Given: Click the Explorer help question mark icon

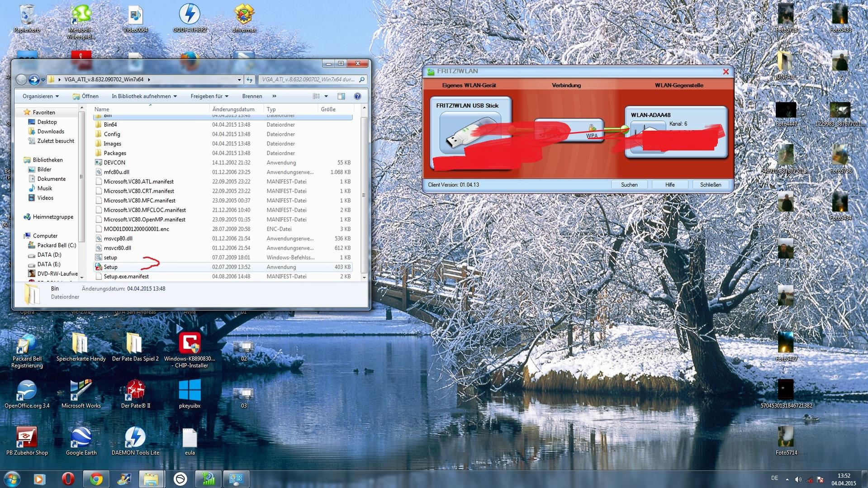Looking at the screenshot, I should tap(357, 96).
